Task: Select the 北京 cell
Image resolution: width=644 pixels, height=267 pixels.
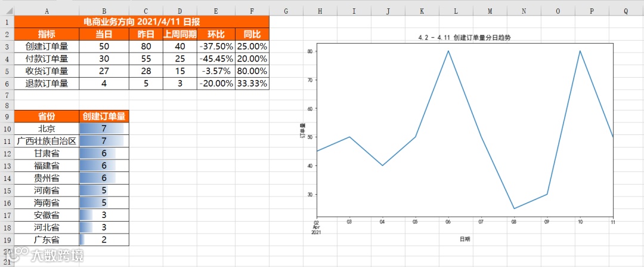Action: (47, 129)
